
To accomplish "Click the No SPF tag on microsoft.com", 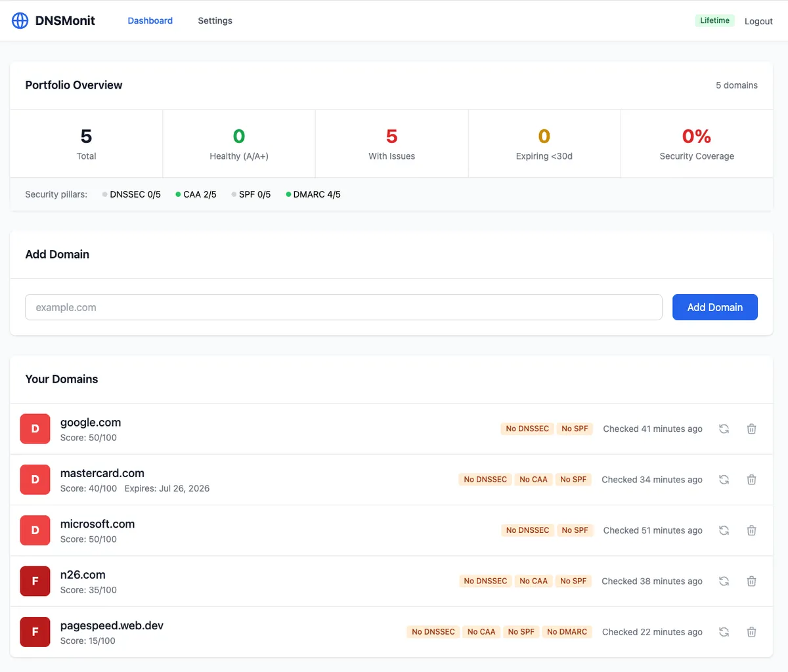I will (575, 530).
